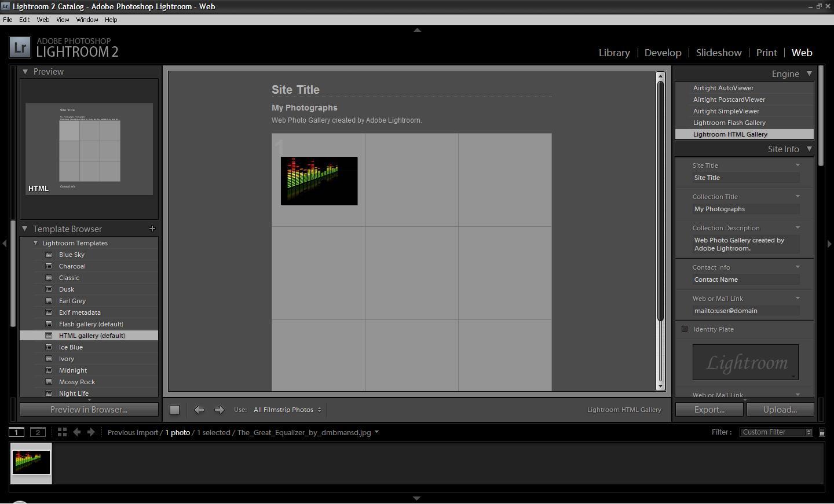
Task: Open the Help menu
Action: pos(111,20)
